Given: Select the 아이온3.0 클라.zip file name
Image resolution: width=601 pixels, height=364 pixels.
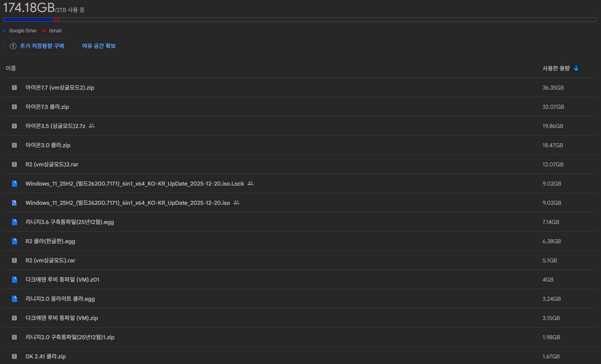Looking at the screenshot, I should 48,145.
